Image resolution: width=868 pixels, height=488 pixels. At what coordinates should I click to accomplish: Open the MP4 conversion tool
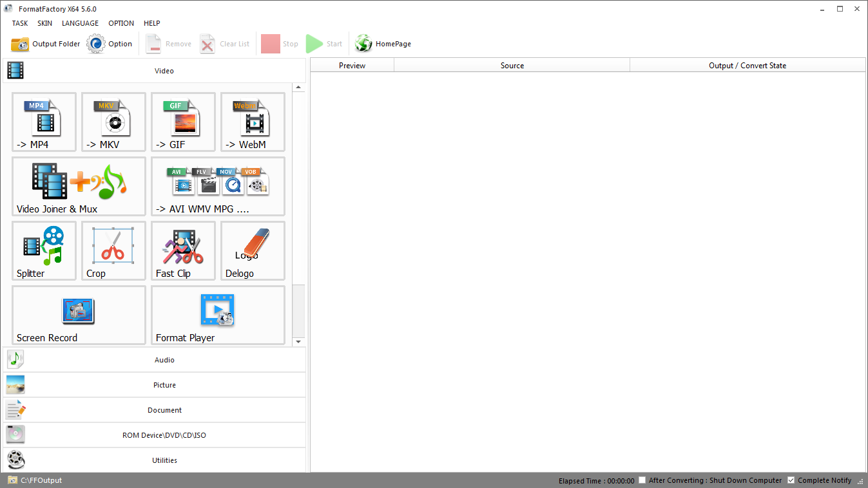click(x=44, y=122)
